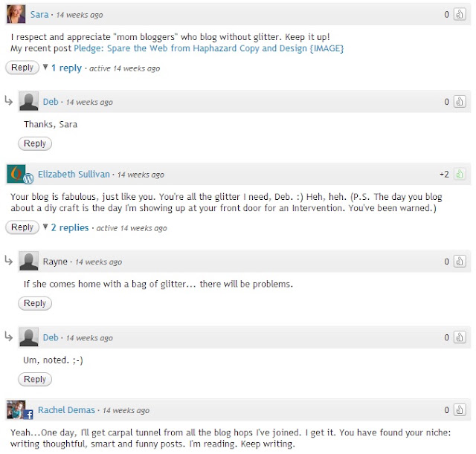Like Sara's comment with thumbs-up icon

(x=460, y=14)
